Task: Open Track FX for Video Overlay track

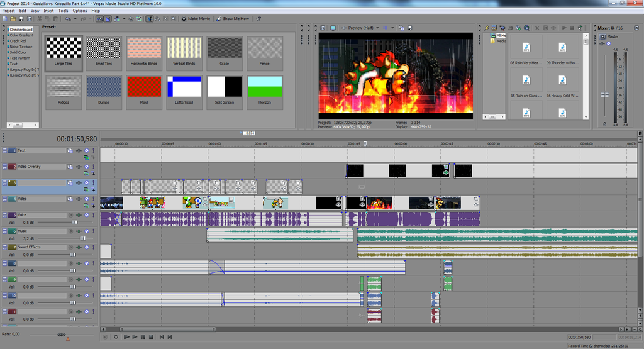Action: 79,167
